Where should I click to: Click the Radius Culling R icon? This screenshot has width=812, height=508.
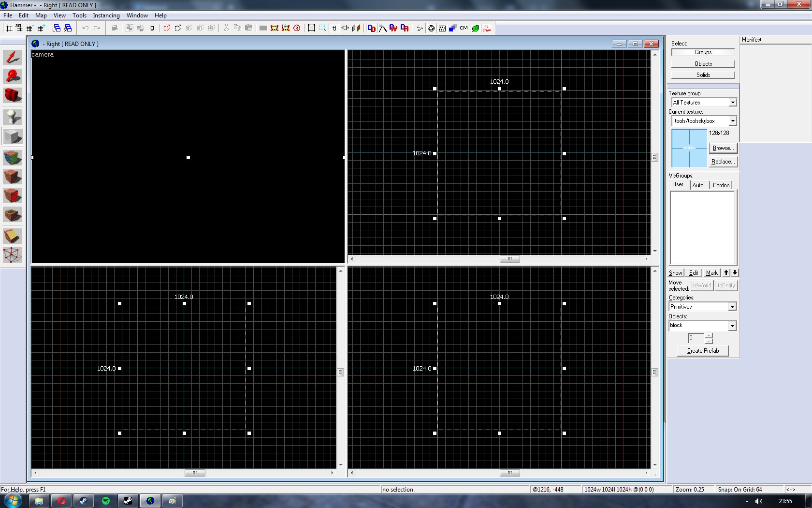297,28
